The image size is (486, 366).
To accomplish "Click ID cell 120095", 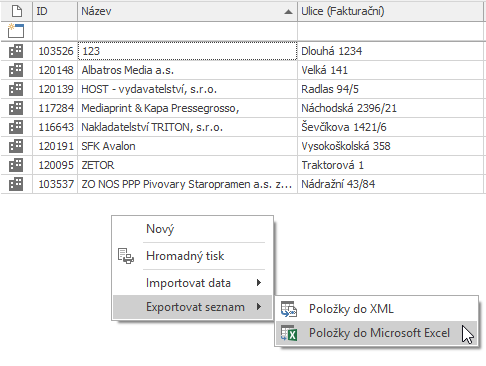I will point(55,165).
